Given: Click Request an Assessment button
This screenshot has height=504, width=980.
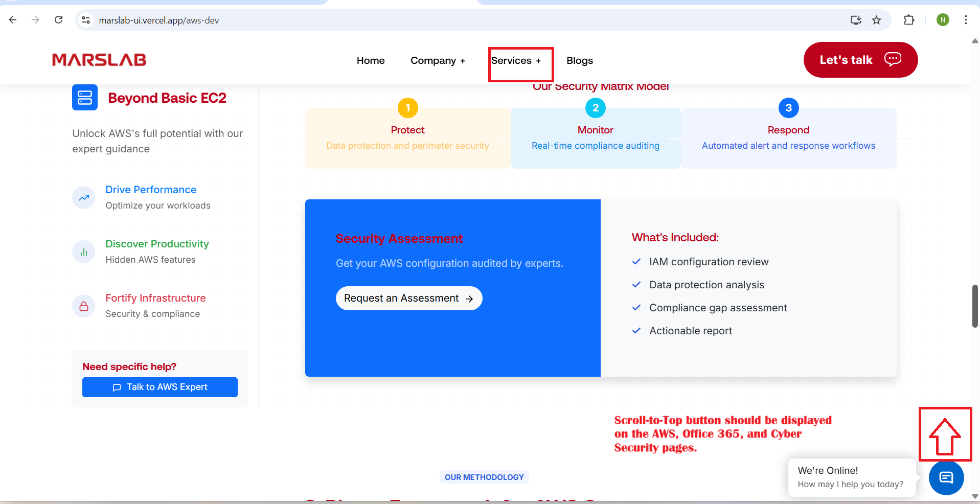Looking at the screenshot, I should coord(408,299).
